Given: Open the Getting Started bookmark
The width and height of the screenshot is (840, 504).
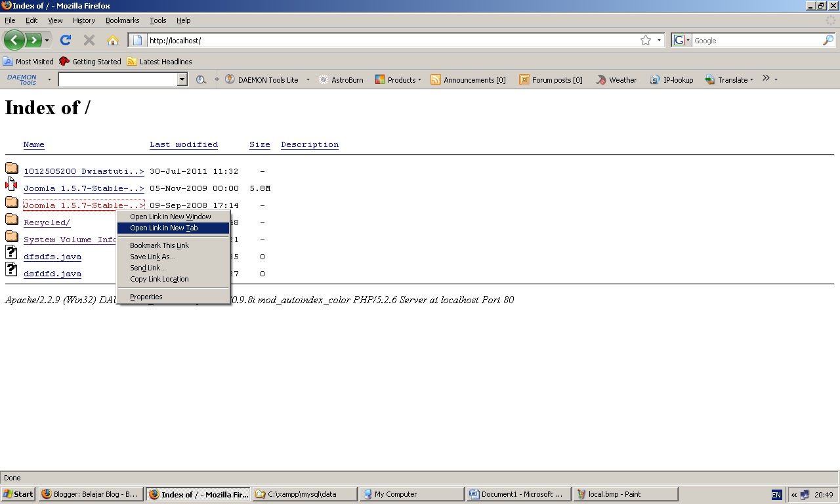Looking at the screenshot, I should coord(90,61).
